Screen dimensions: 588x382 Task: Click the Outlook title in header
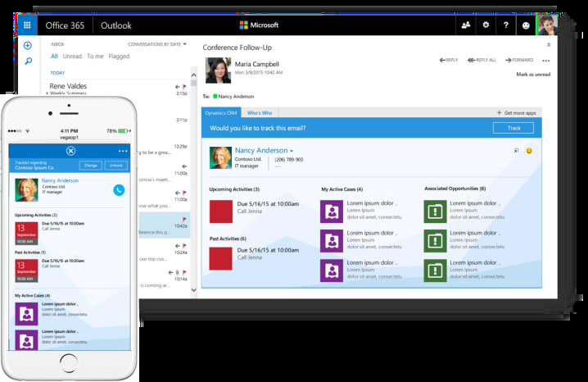pyautogui.click(x=115, y=25)
